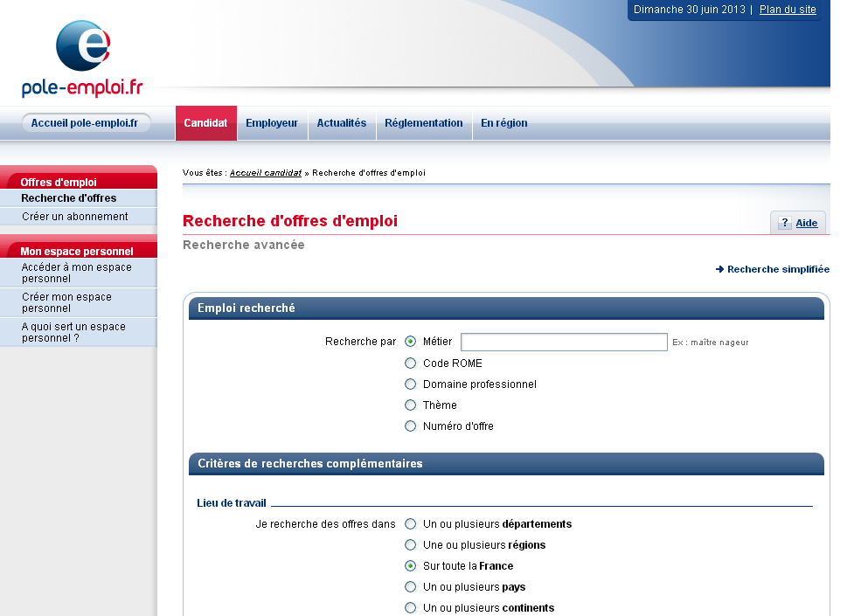854x616 pixels.
Task: Select the Métier radio button
Action: tap(410, 342)
